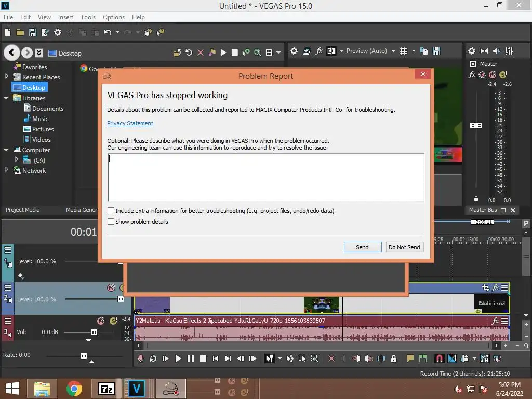Open Preview window Project Video Properties gear
The image size is (532, 399).
pyautogui.click(x=294, y=51)
